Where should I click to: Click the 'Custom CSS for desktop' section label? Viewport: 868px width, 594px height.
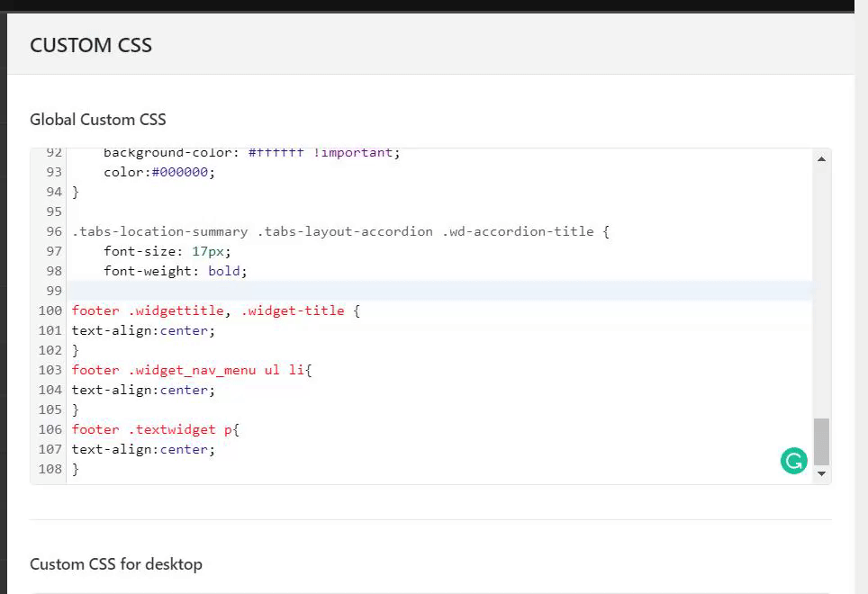116,564
